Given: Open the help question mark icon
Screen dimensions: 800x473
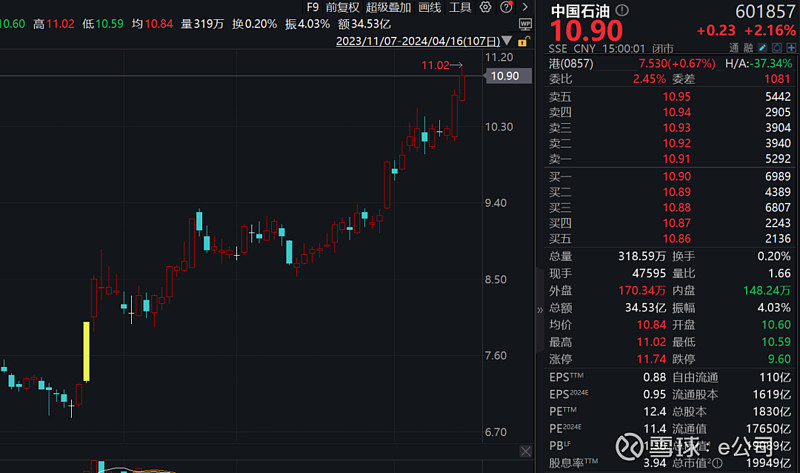Looking at the screenshot, I should [506, 7].
